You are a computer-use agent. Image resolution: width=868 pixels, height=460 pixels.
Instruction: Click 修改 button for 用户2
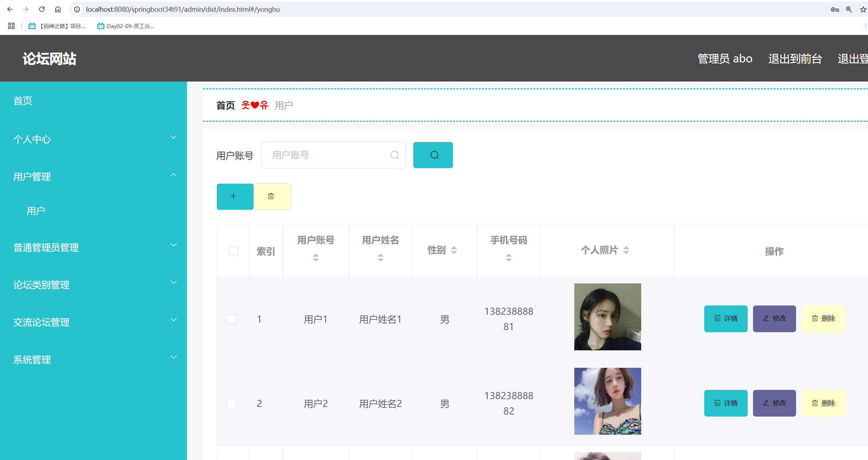(x=774, y=403)
